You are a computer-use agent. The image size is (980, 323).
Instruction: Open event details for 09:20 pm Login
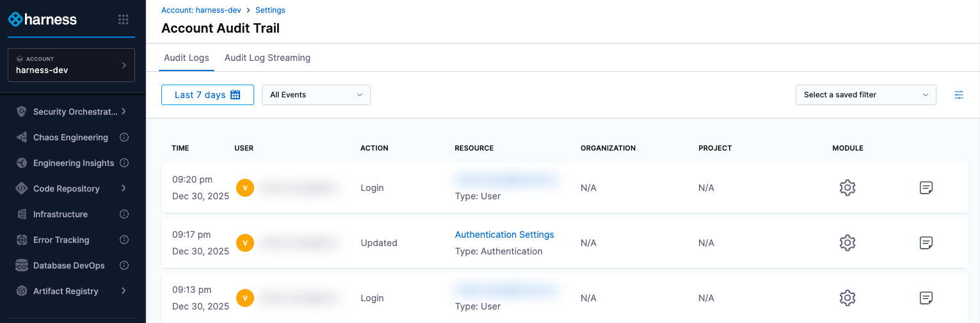926,188
